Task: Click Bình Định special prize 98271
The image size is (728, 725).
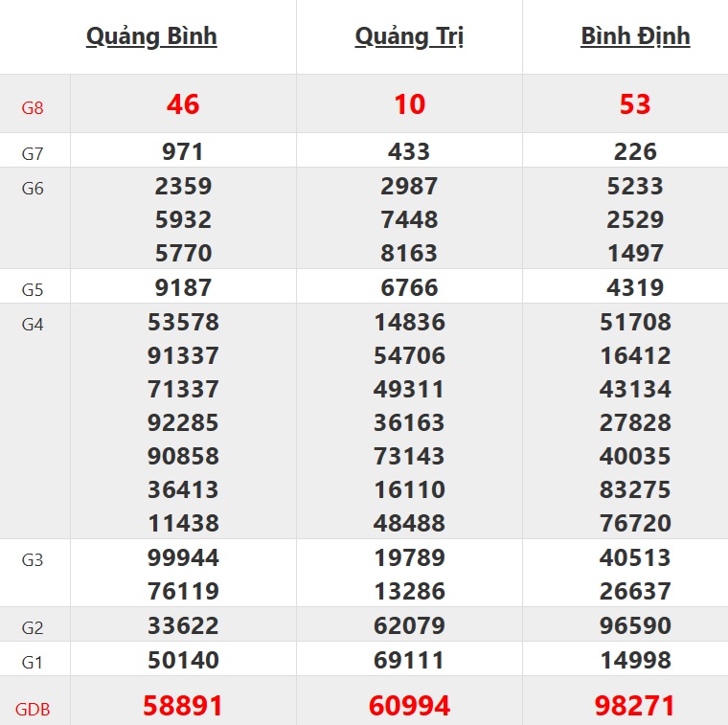Action: click(635, 706)
